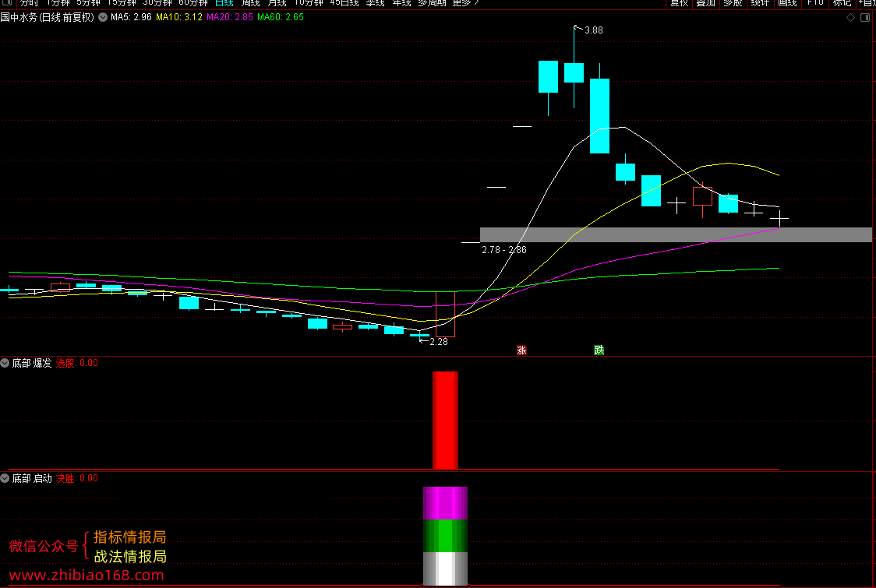Open the 多周期 multi-period view

432,3
